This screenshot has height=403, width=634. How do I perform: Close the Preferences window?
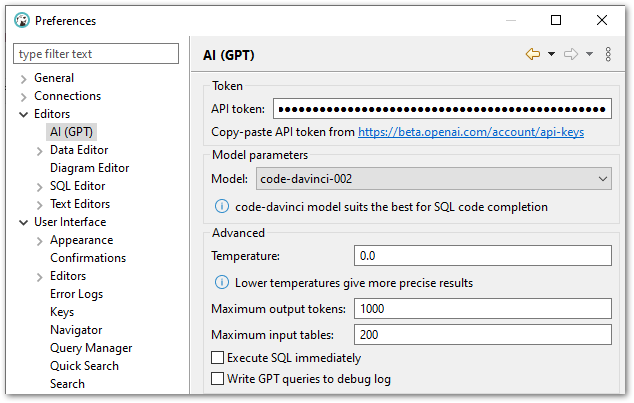pyautogui.click(x=602, y=20)
